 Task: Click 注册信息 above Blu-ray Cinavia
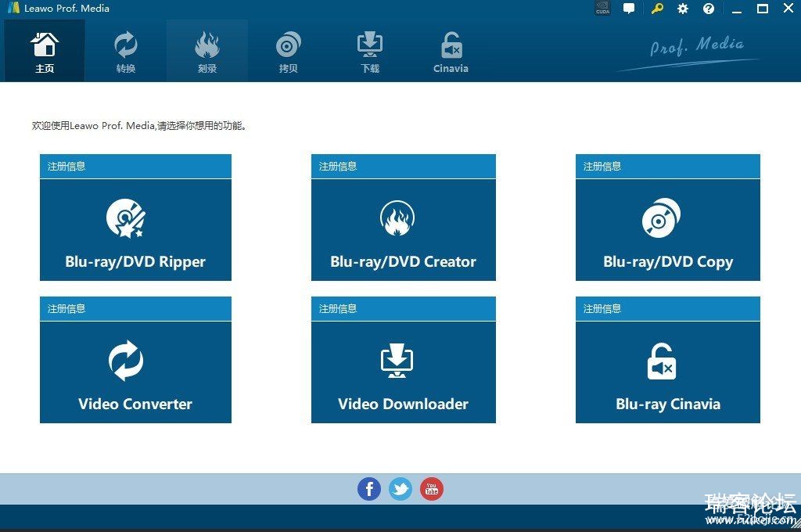tap(602, 309)
